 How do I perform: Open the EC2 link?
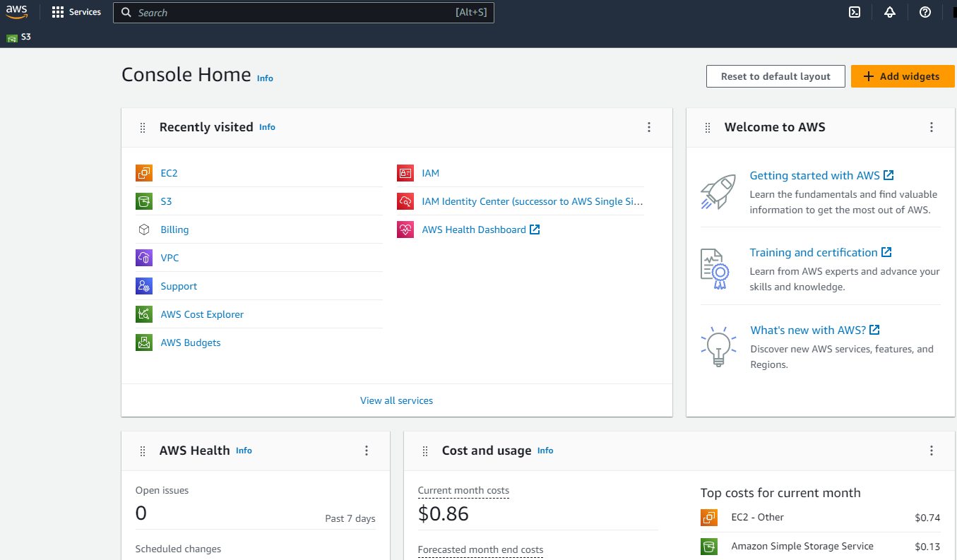170,173
